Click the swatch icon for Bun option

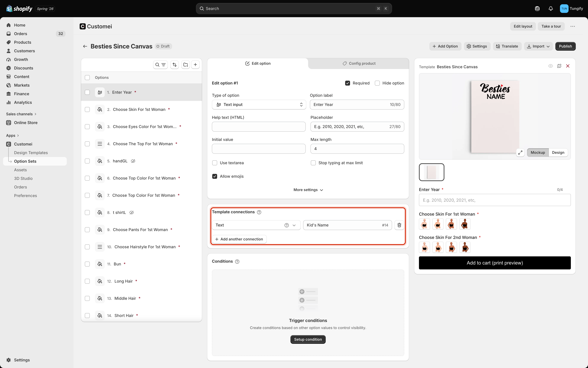(x=100, y=264)
